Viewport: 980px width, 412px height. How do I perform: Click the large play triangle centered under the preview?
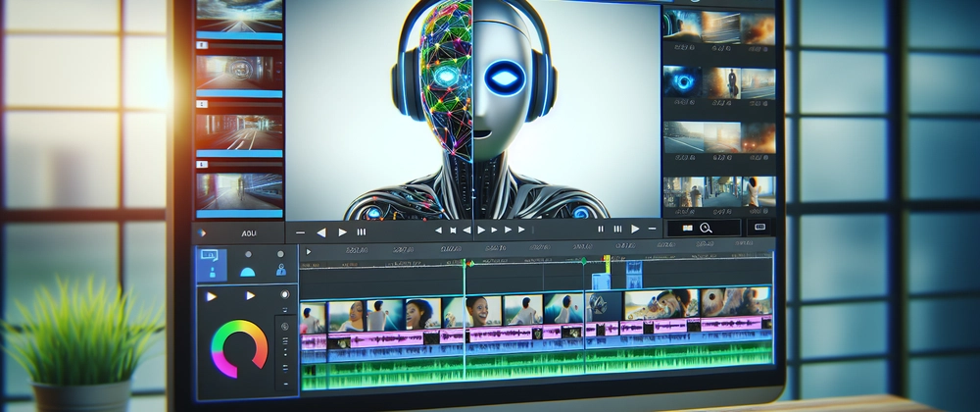(481, 231)
